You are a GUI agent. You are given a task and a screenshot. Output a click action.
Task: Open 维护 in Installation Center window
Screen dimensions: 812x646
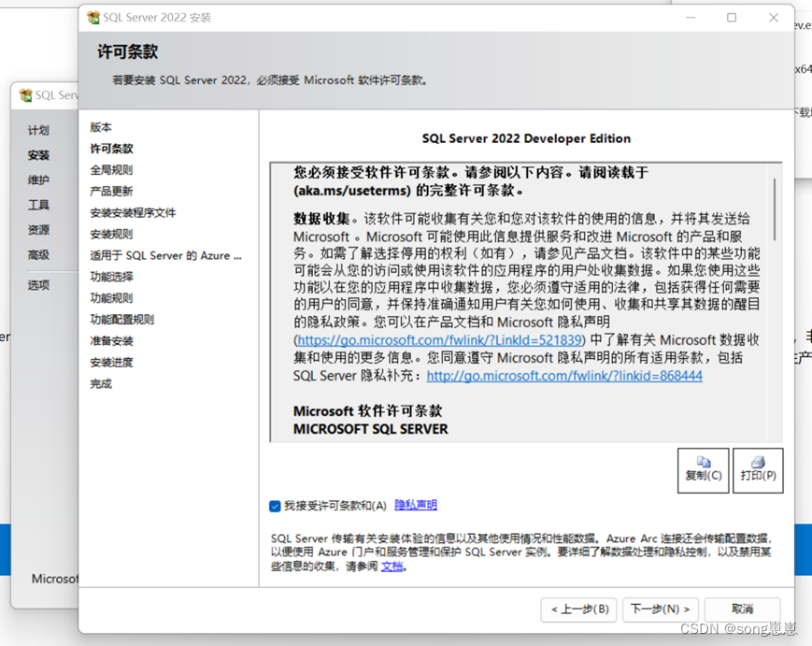[x=39, y=179]
